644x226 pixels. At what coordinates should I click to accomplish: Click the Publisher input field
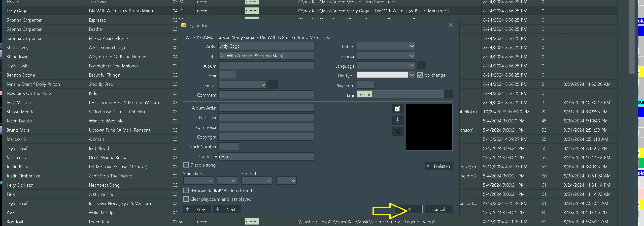[x=266, y=118]
